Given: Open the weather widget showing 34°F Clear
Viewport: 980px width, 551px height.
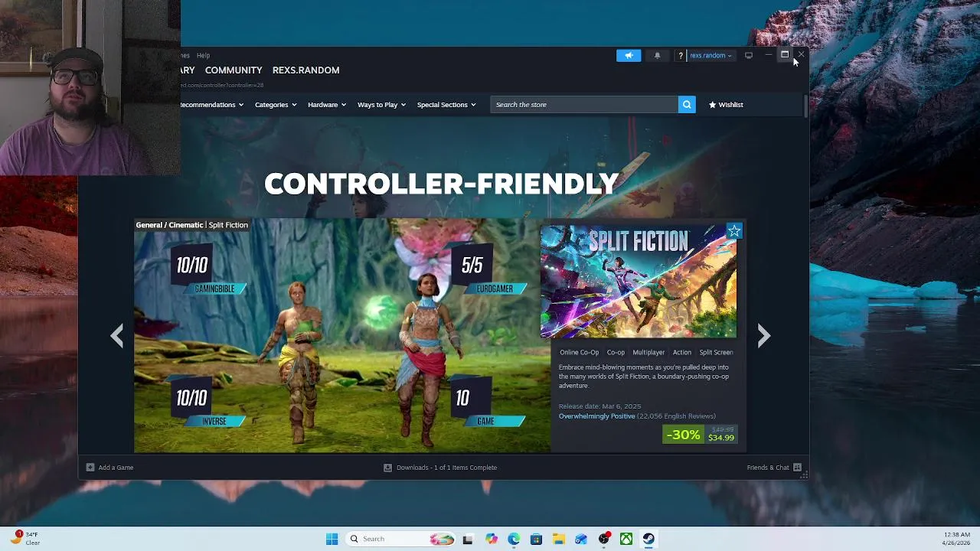Looking at the screenshot, I should pyautogui.click(x=26, y=539).
